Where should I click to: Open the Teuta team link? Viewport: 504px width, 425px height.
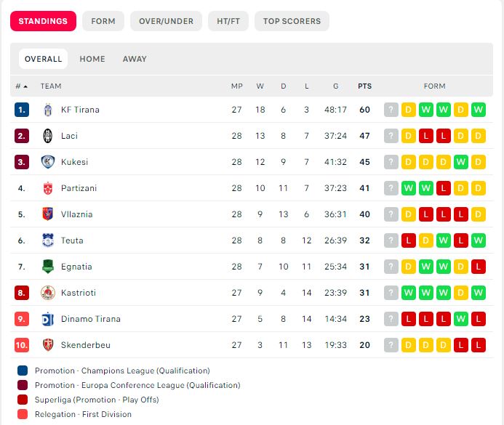(72, 240)
